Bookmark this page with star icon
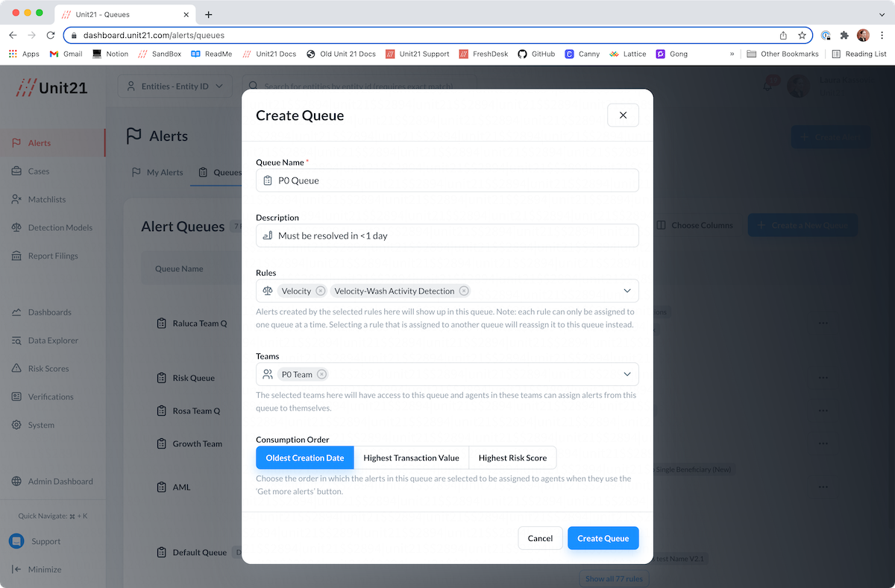This screenshot has height=588, width=895. [802, 35]
